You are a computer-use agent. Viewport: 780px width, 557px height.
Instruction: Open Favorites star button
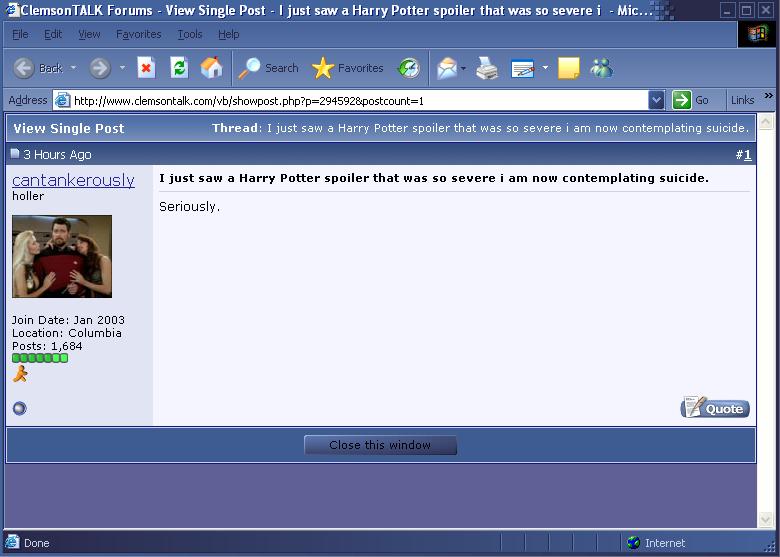pos(348,68)
